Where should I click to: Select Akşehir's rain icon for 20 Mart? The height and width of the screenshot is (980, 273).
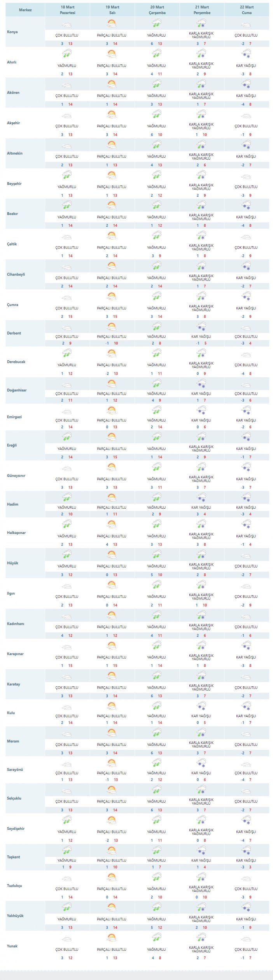(156, 115)
